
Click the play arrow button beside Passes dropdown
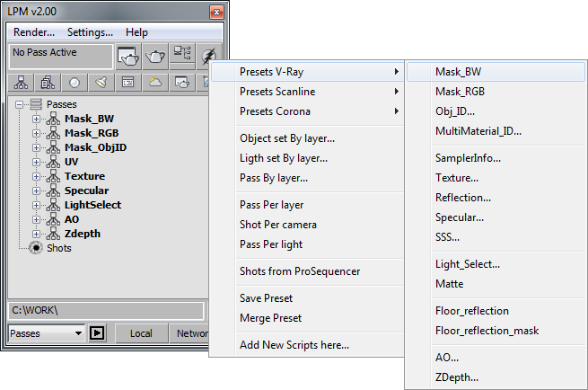click(97, 332)
